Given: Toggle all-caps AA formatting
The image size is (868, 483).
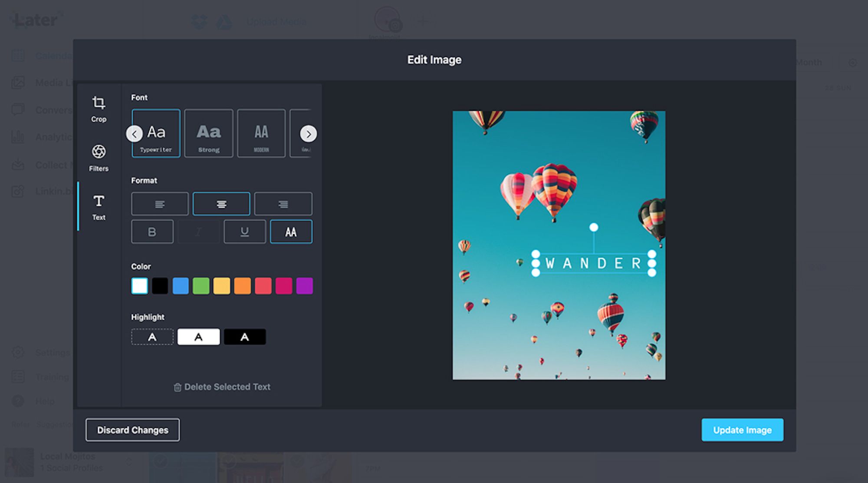Looking at the screenshot, I should pyautogui.click(x=291, y=232).
